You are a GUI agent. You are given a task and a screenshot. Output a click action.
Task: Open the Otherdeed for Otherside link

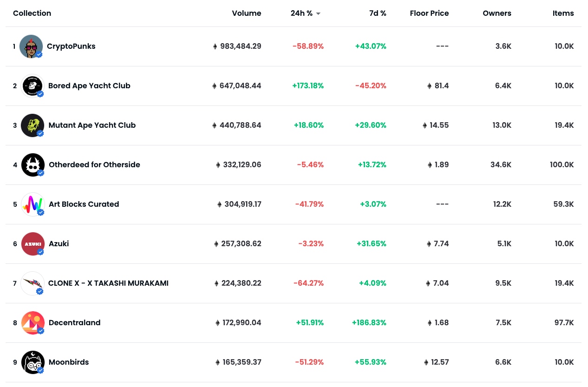tap(94, 165)
